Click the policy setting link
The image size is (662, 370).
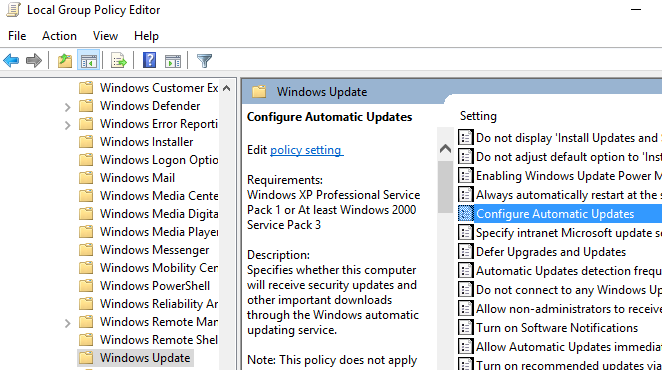pos(306,150)
